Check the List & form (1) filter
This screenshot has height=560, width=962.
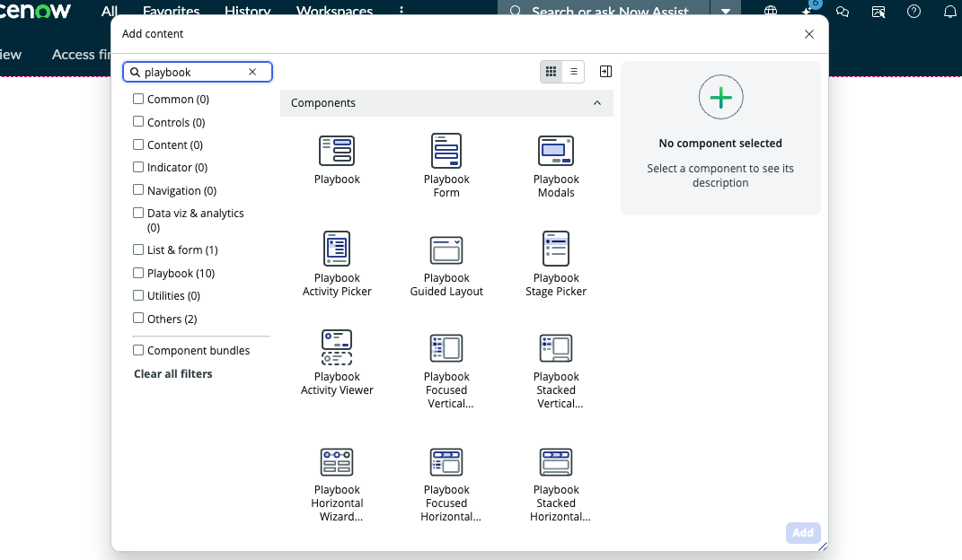[138, 249]
